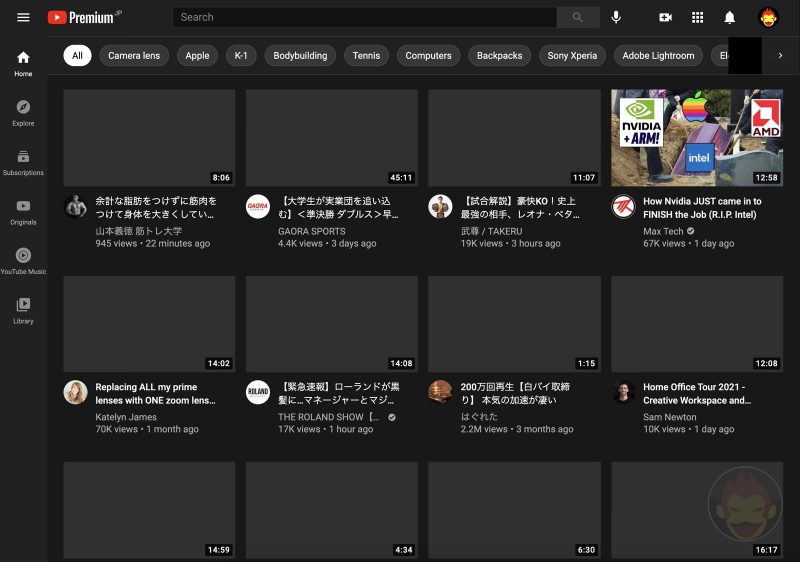Open the 4:34 video thumbnail
Viewport: 800px width, 562px height.
[332, 510]
